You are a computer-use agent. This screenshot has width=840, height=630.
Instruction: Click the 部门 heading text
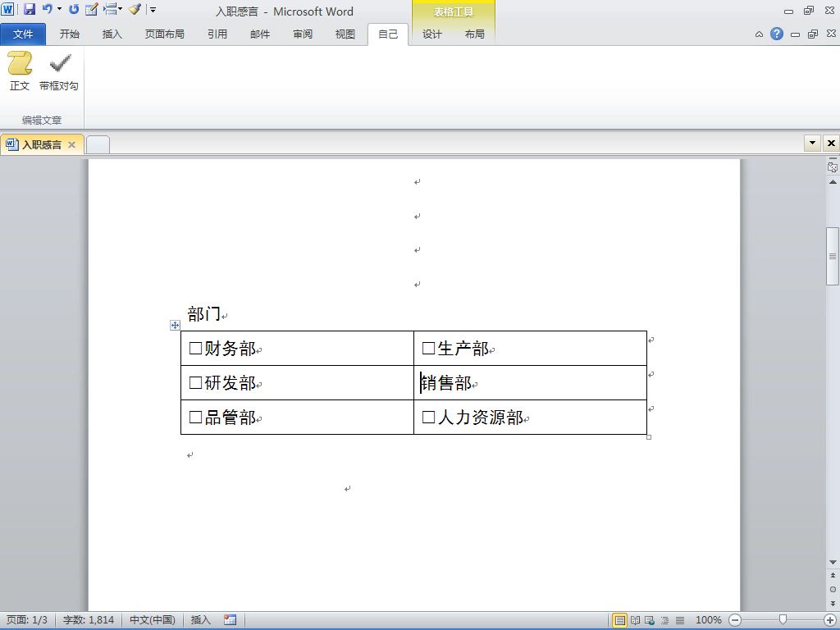tap(204, 314)
